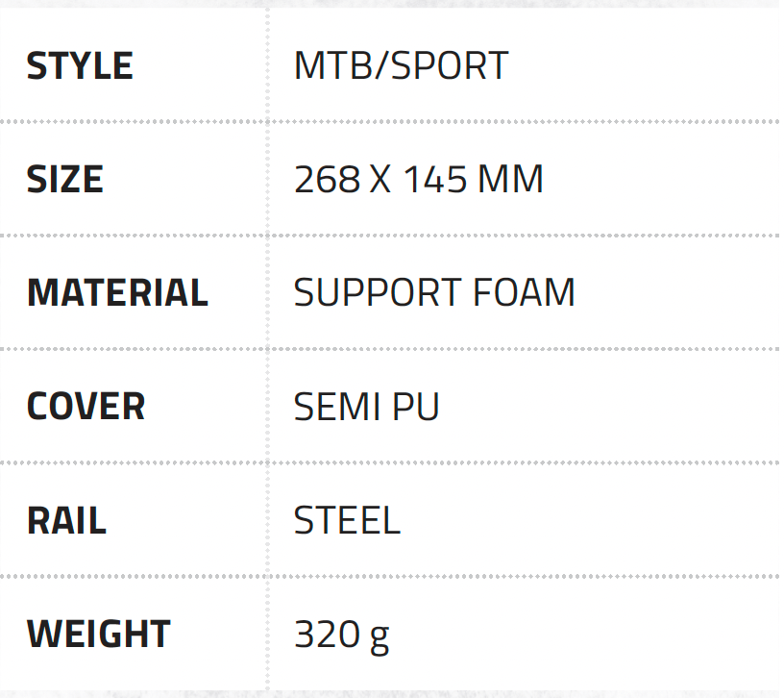
Task: Click the word FOAM in material value
Action: 529,293
